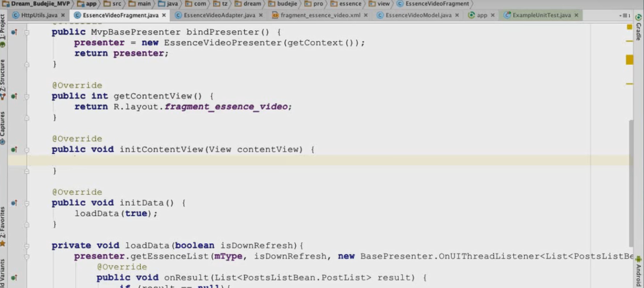Collapse the getContentView method fold
Image resolution: width=644 pixels, height=288 pixels.
[27, 96]
